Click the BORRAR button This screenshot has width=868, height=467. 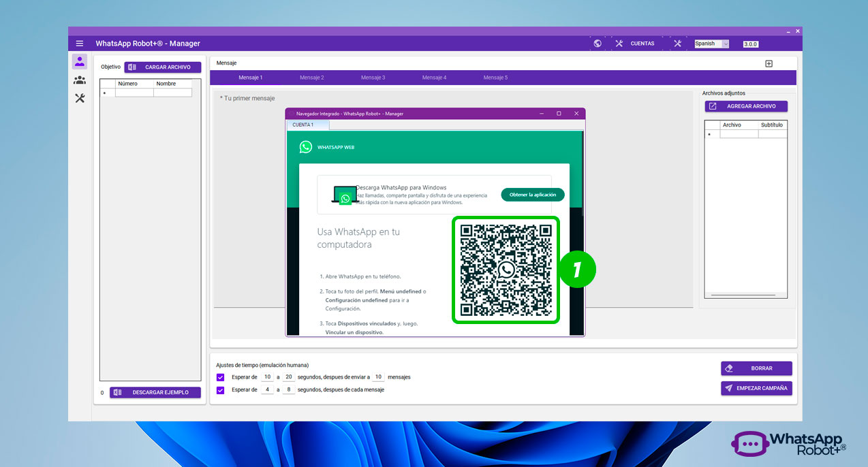[x=756, y=368]
